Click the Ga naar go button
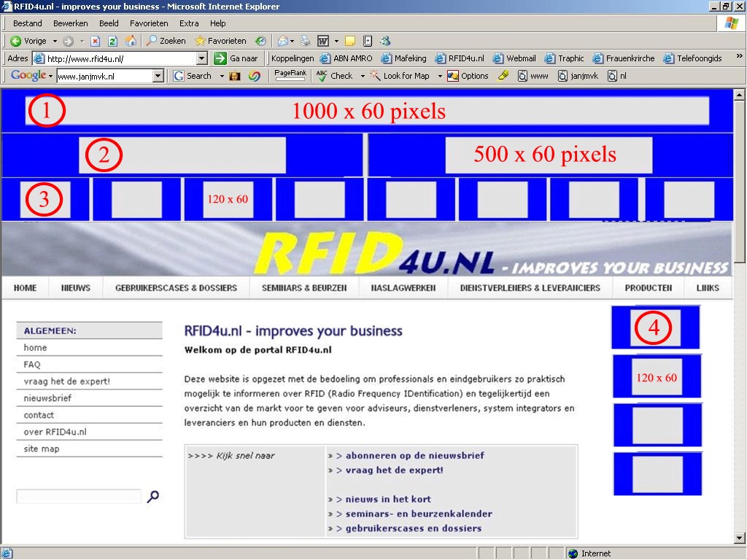The width and height of the screenshot is (747, 560). [x=236, y=58]
